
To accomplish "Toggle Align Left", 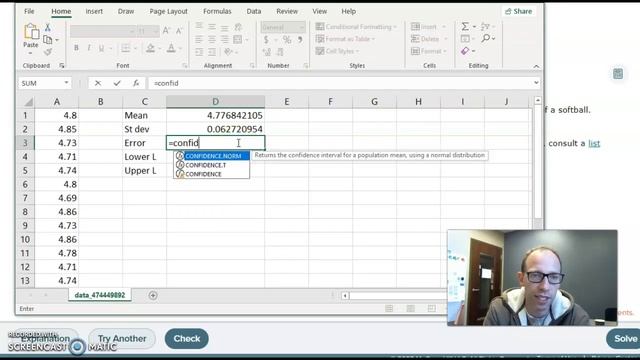I will point(199,39).
